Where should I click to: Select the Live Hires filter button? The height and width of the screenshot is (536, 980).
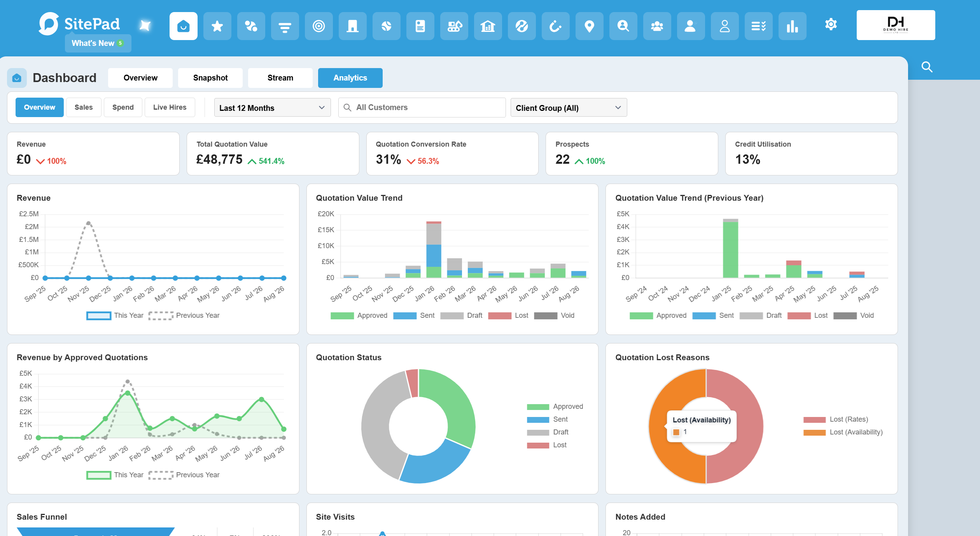[x=170, y=107]
